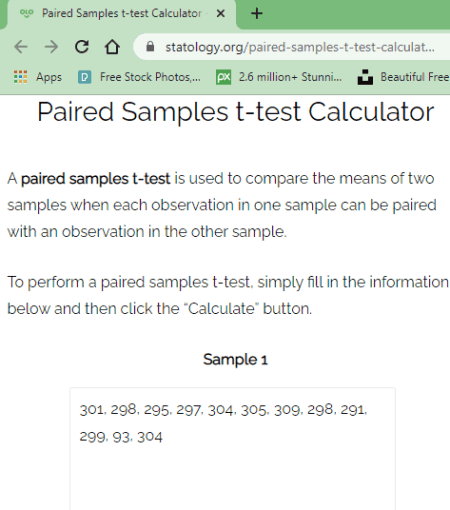View site security info via lock icon
Image resolution: width=450 pixels, height=510 pixels.
(150, 47)
